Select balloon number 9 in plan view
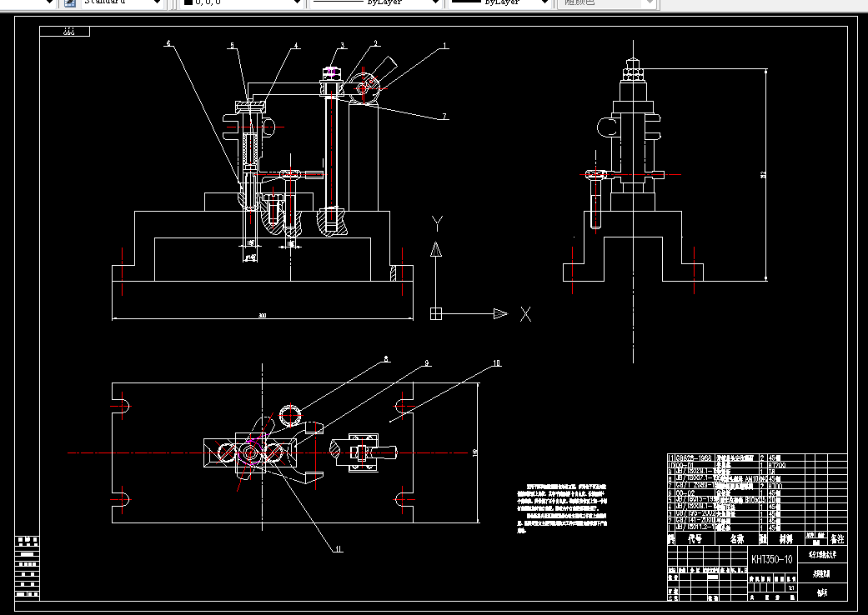This screenshot has width=868, height=615. point(427,363)
